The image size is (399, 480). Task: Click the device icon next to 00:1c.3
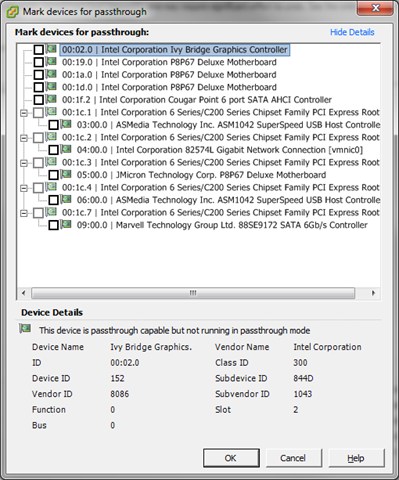pos(51,162)
